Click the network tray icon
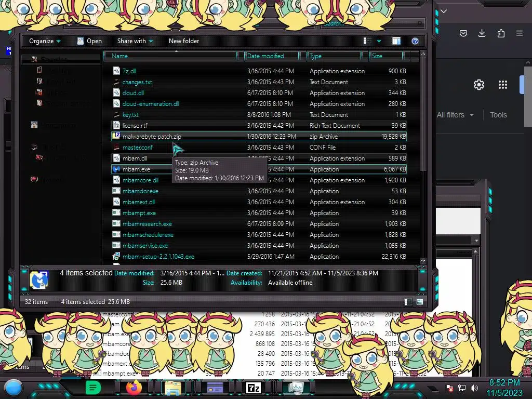The image size is (532, 399). [462, 388]
